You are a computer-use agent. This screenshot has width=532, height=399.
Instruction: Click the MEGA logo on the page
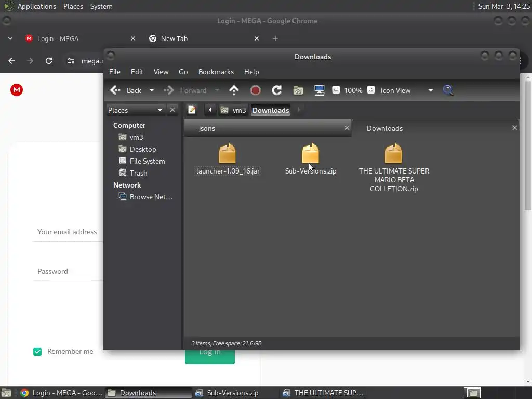click(x=17, y=90)
